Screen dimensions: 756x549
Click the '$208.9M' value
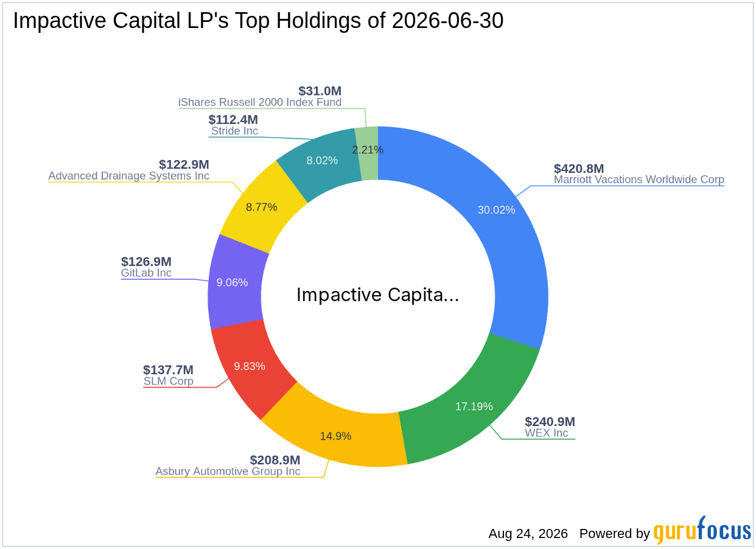tap(275, 460)
